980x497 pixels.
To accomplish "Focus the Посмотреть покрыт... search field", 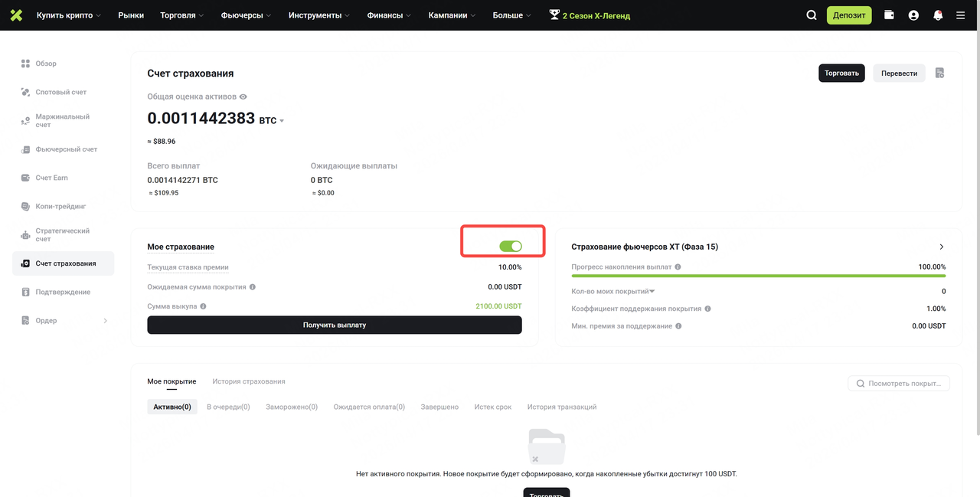I will [x=899, y=383].
